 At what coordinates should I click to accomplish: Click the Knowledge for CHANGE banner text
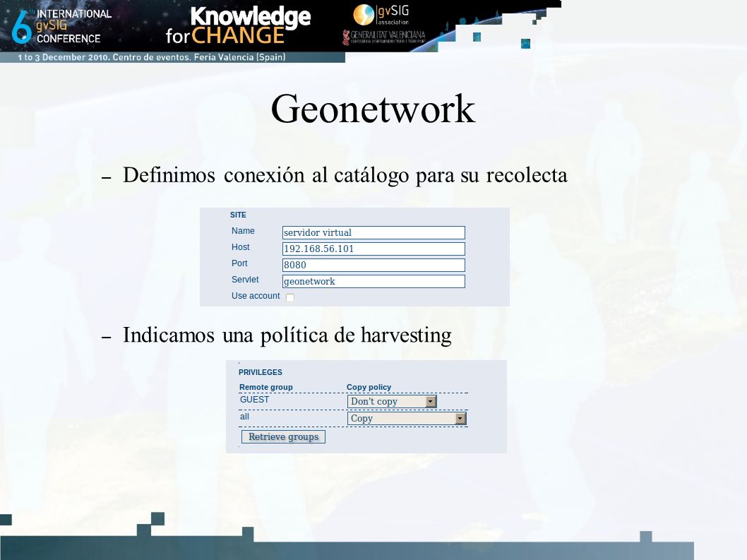pyautogui.click(x=238, y=25)
